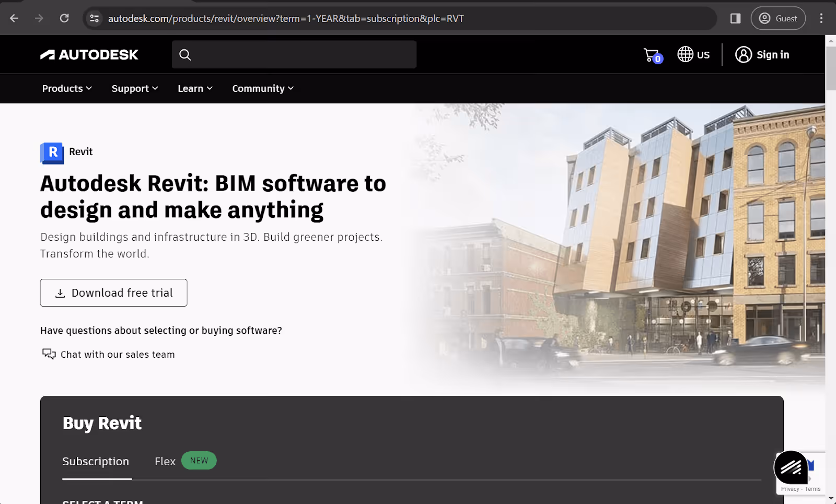This screenshot has height=504, width=836.
Task: Click the green NEW badge beside Flex
Action: coord(199,460)
